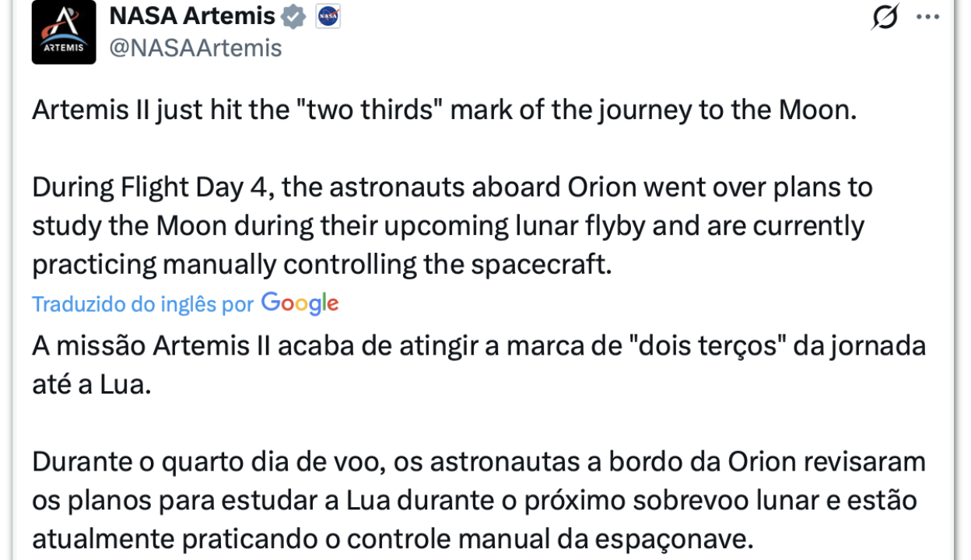Viewport: 971px width, 560px height.
Task: Click the line starting 'study the Moon during'
Action: (x=447, y=226)
